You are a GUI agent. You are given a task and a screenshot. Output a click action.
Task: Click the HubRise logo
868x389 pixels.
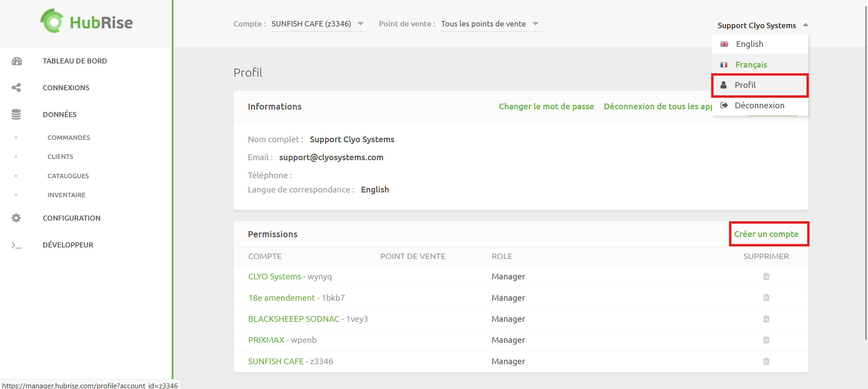tap(87, 22)
